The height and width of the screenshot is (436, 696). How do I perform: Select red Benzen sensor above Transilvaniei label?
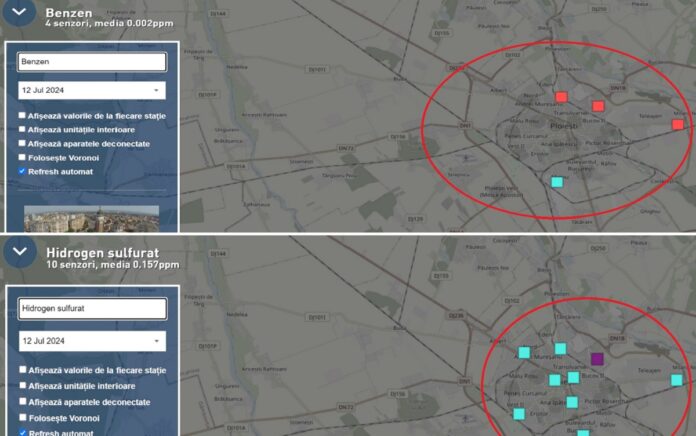coord(598,106)
